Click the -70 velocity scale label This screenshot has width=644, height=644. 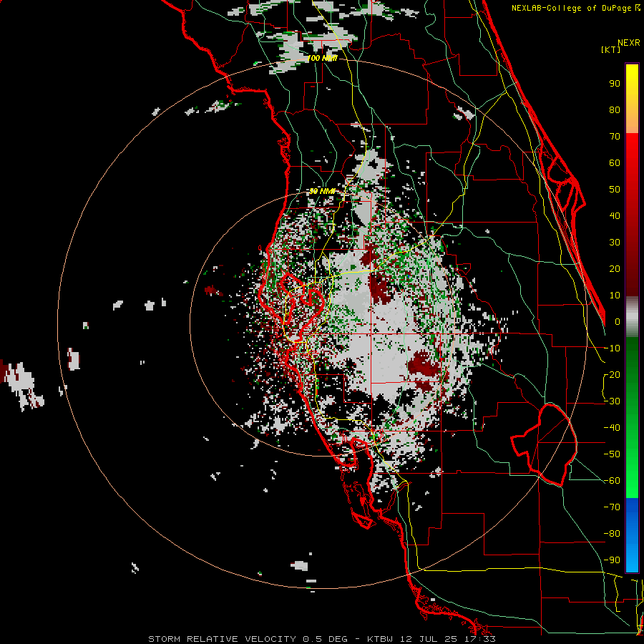612,507
